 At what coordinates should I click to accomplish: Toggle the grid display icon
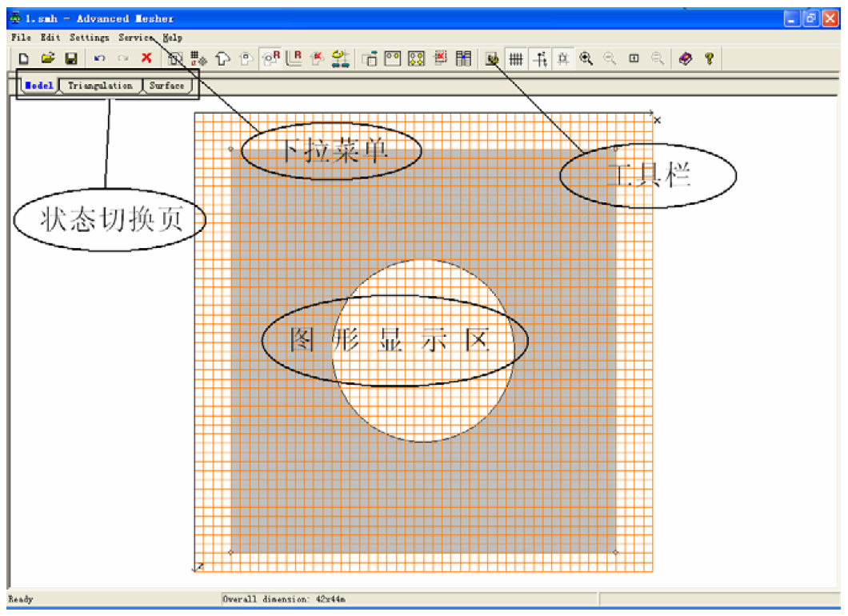pos(516,59)
